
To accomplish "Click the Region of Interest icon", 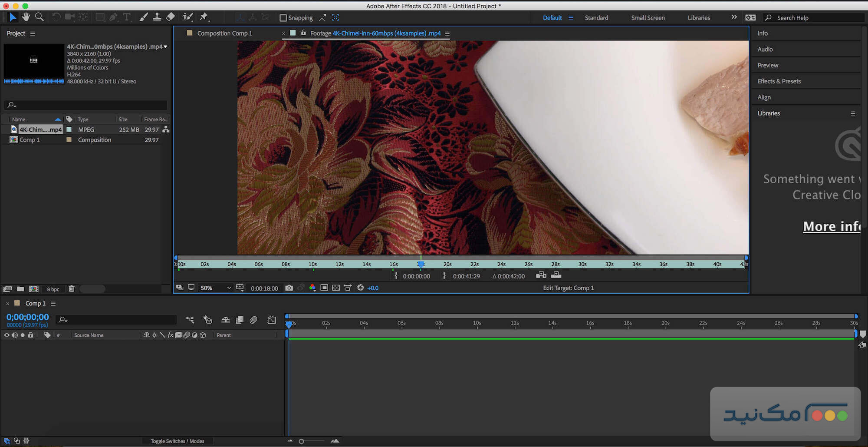I will [x=324, y=288].
